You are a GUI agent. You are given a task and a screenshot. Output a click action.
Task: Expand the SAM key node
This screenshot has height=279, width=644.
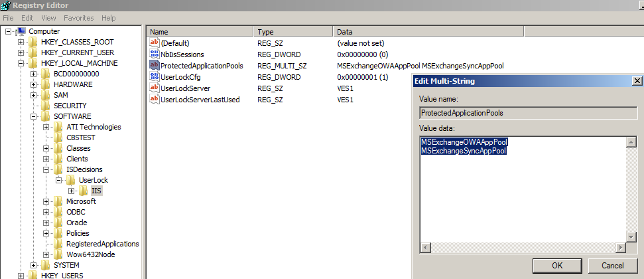tap(33, 96)
